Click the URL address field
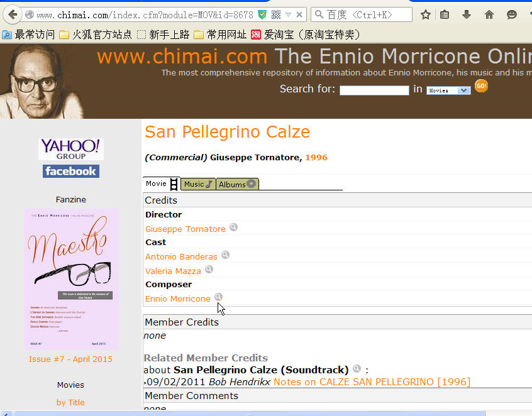532x416 pixels. click(x=145, y=15)
